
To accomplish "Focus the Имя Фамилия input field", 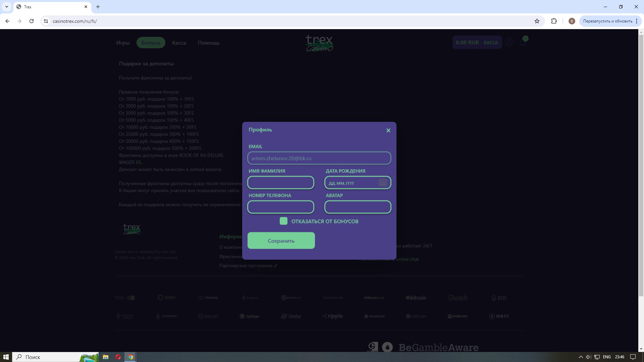I will [x=281, y=183].
